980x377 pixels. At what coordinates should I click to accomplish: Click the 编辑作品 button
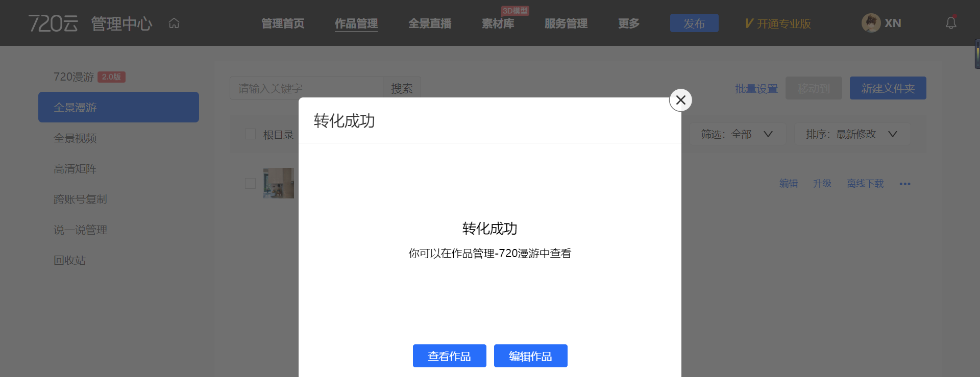coord(530,356)
